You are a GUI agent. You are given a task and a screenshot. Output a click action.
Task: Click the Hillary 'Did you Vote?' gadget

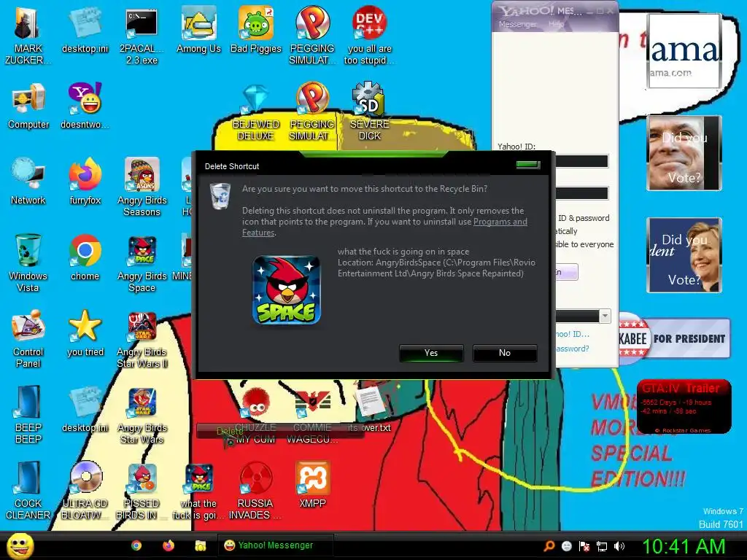[684, 255]
